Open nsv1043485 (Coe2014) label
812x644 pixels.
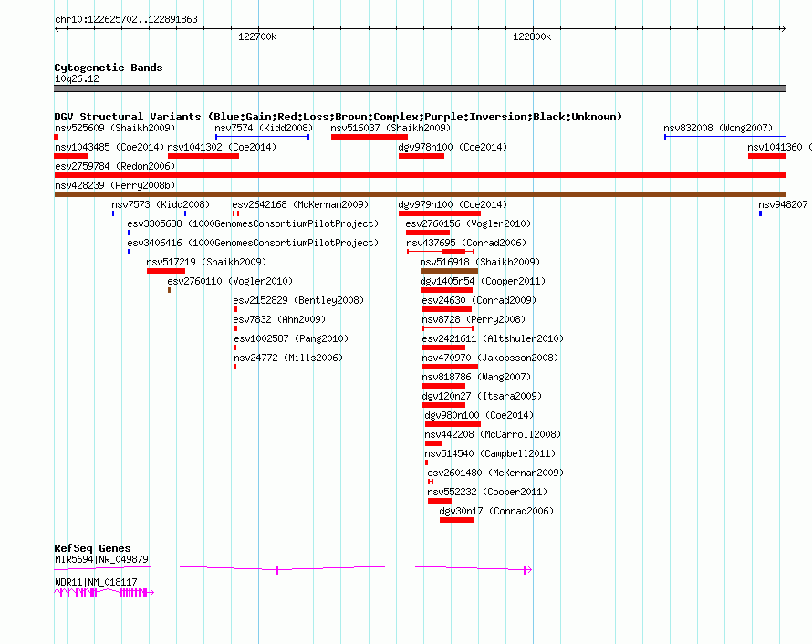(109, 147)
